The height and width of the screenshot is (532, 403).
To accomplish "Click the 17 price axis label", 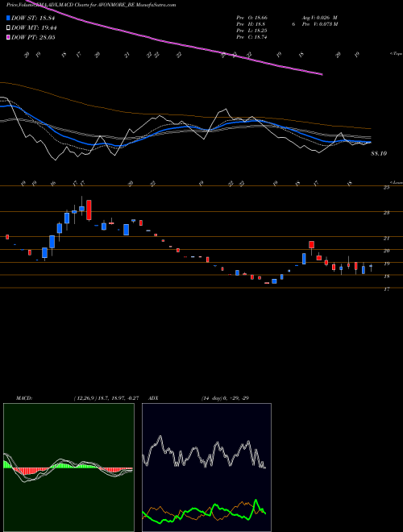I will tap(386, 289).
